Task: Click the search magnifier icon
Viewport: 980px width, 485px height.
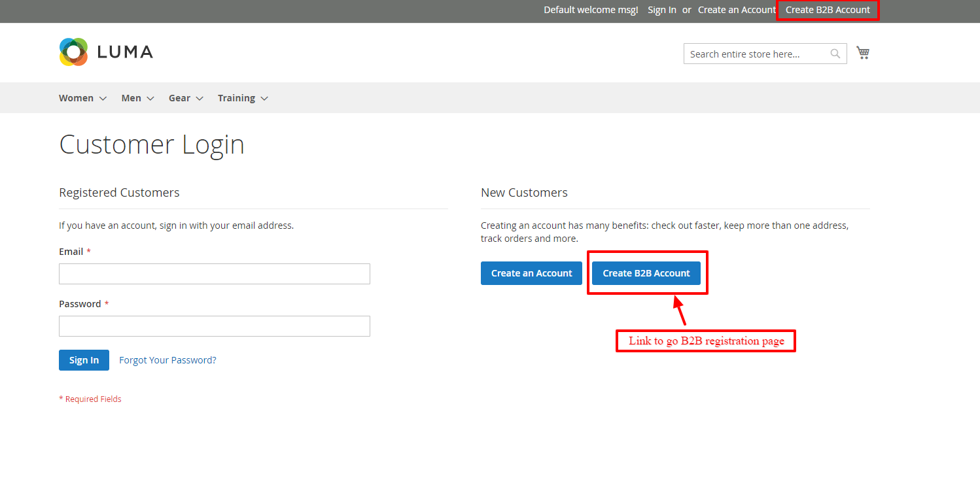Action: pyautogui.click(x=835, y=54)
